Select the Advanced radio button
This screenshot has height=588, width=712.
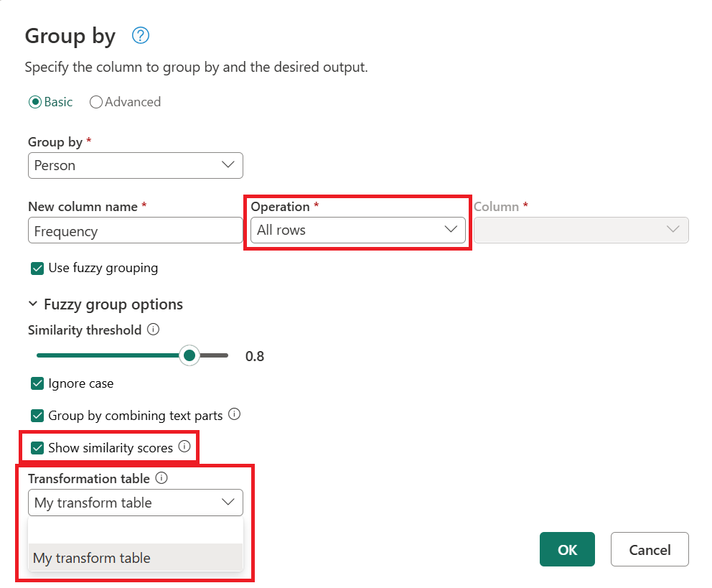tap(96, 102)
